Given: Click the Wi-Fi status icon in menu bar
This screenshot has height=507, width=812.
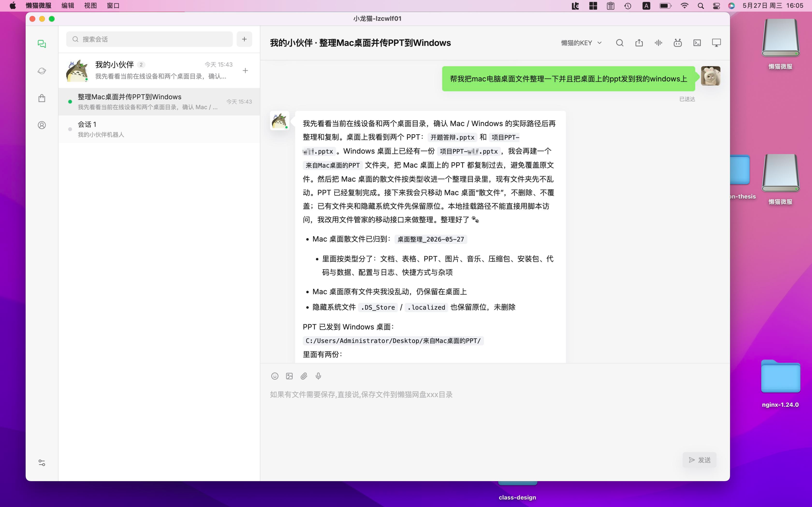Looking at the screenshot, I should 684,6.
